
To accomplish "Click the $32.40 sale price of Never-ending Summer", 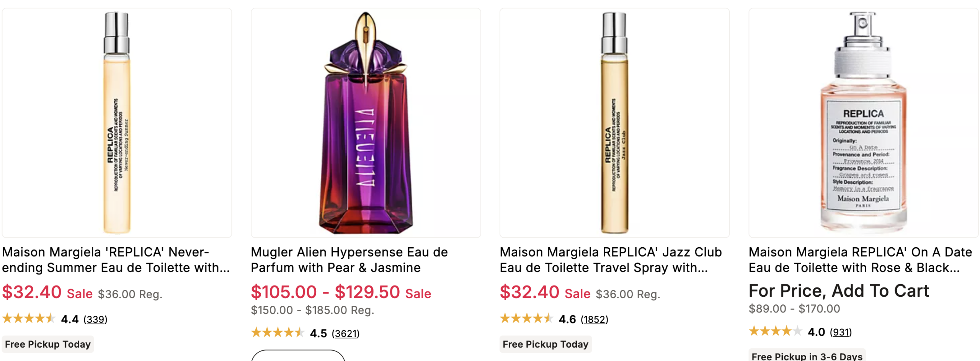I will pos(32,292).
